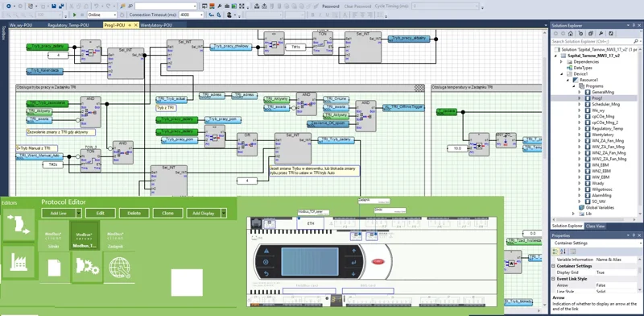Expand the Dependencies tree node
Viewport: 644px width, 316px height.
click(x=561, y=62)
